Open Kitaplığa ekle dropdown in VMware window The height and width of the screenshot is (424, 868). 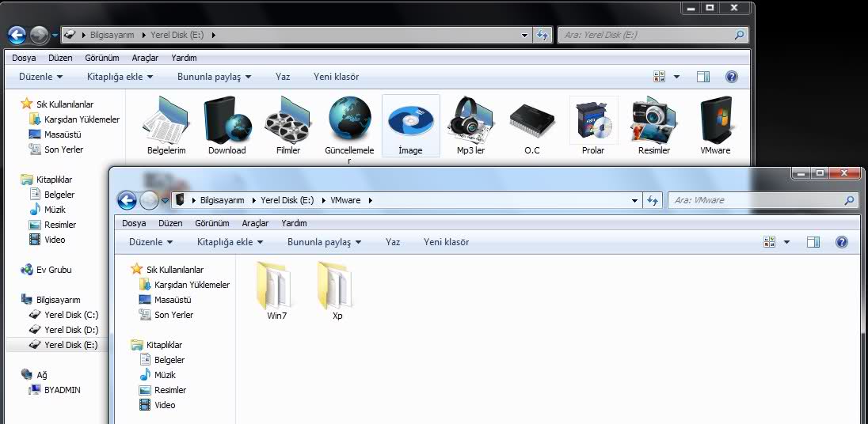230,242
